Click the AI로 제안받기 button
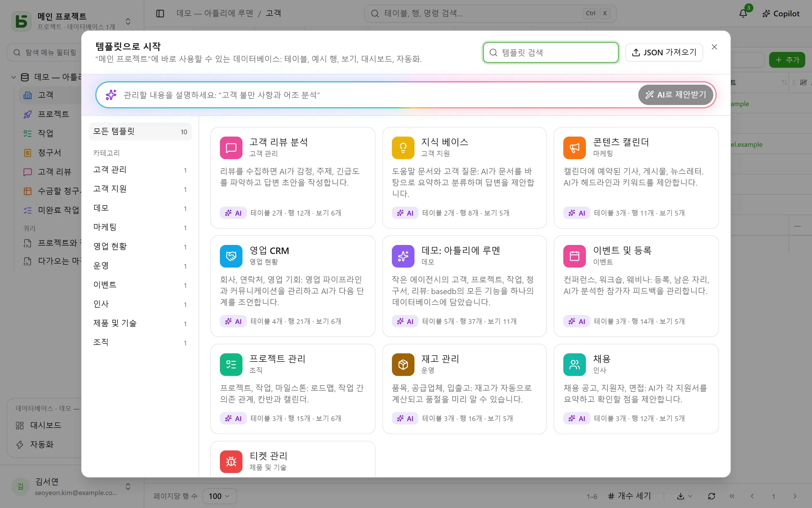This screenshot has height=508, width=812. coord(676,95)
